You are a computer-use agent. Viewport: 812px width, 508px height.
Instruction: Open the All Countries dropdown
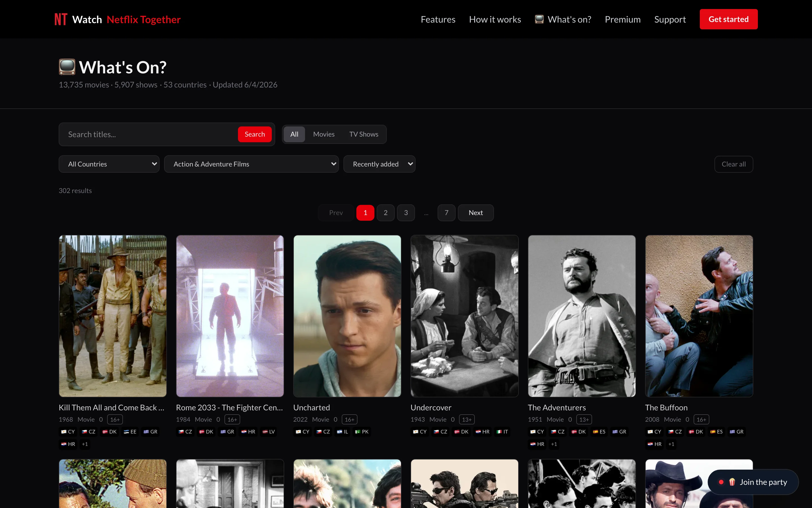[109, 164]
